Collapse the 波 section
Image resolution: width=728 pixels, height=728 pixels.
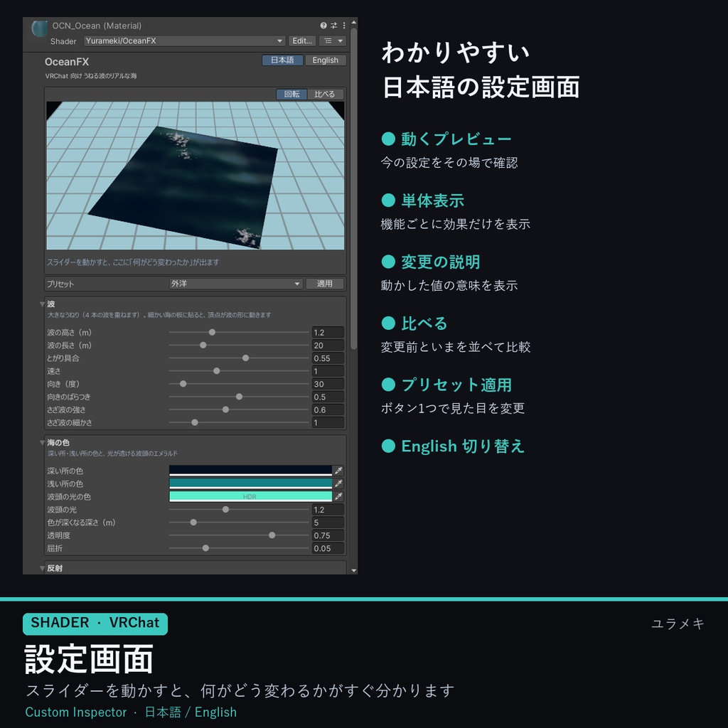tap(42, 304)
